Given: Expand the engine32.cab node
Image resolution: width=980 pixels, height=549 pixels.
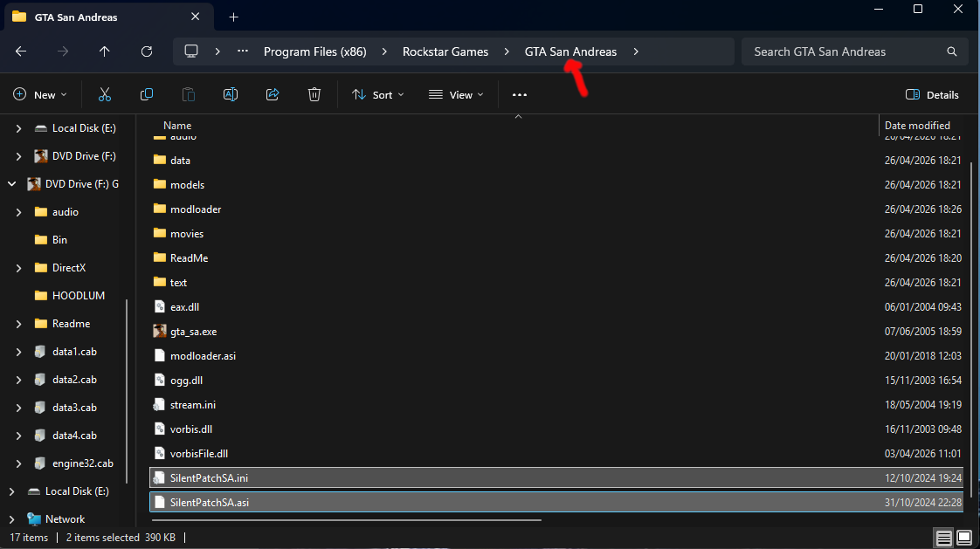Looking at the screenshot, I should pos(18,463).
